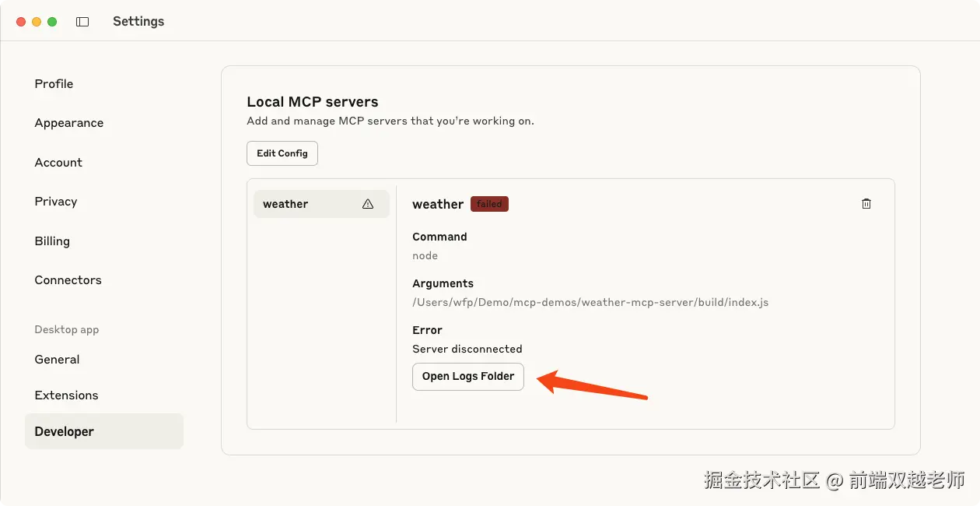Click Open Logs Folder button
Image resolution: width=980 pixels, height=506 pixels.
tap(468, 377)
